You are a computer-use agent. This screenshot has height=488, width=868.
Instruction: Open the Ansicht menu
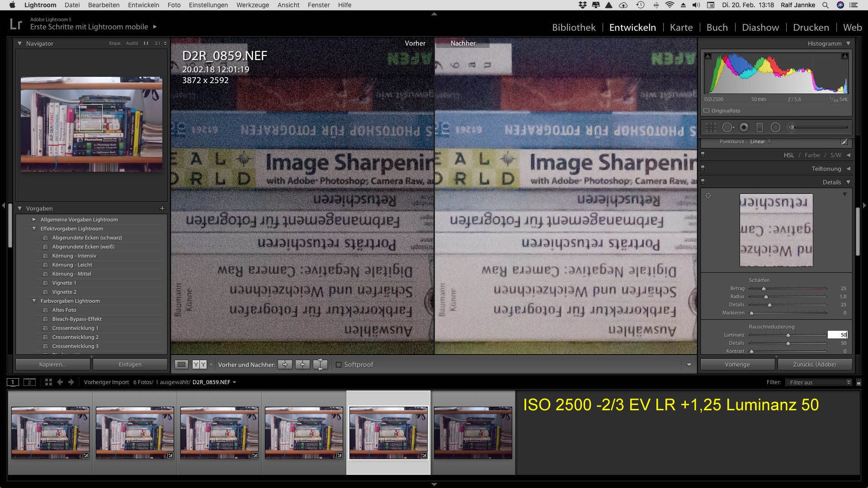pyautogui.click(x=288, y=5)
